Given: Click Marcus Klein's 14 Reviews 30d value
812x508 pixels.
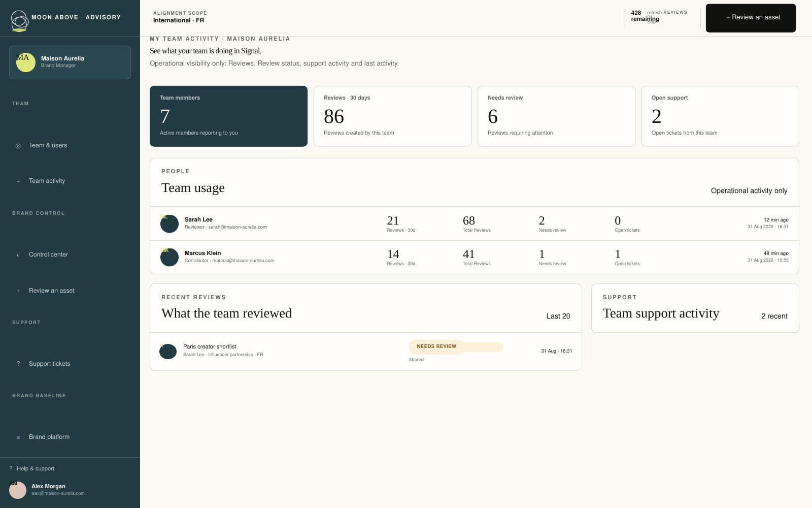Looking at the screenshot, I should [x=393, y=254].
